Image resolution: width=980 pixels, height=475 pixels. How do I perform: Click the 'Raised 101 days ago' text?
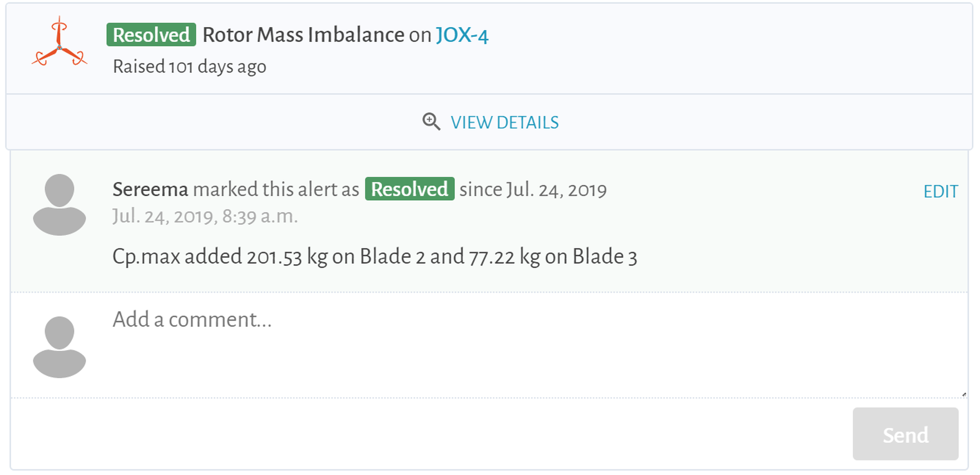click(189, 67)
